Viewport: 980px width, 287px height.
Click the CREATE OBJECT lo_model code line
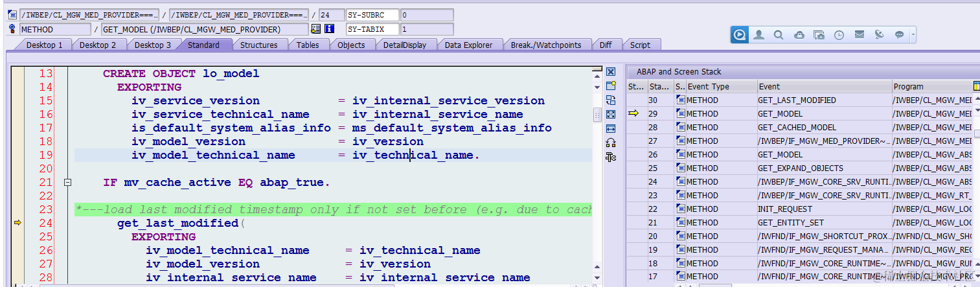click(181, 73)
